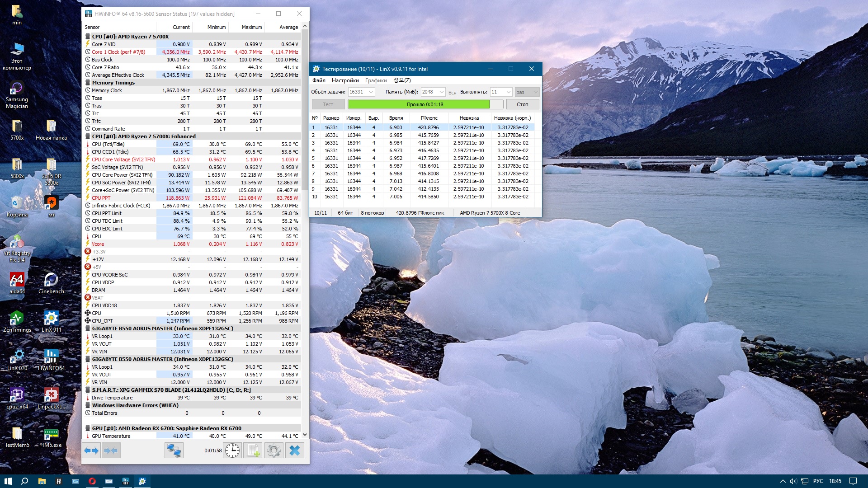Viewport: 868px width, 488px height.
Task: Open HWiNFO remote network monitors icon
Action: [174, 450]
